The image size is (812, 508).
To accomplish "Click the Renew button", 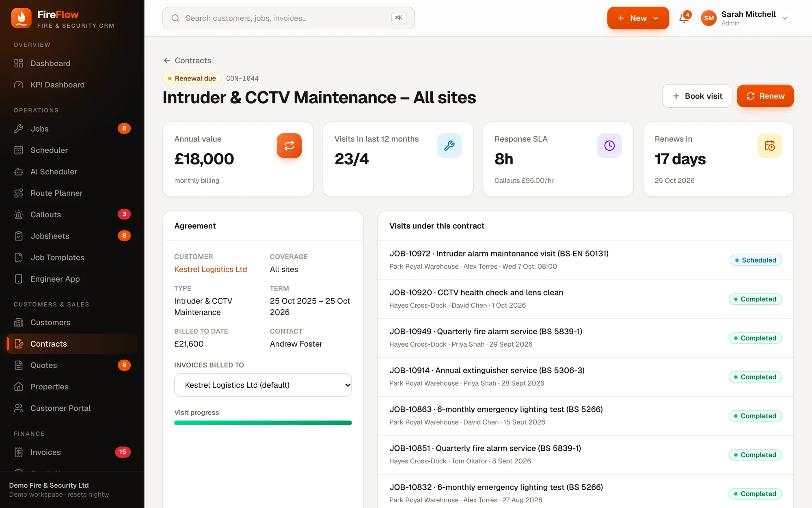I will [765, 96].
